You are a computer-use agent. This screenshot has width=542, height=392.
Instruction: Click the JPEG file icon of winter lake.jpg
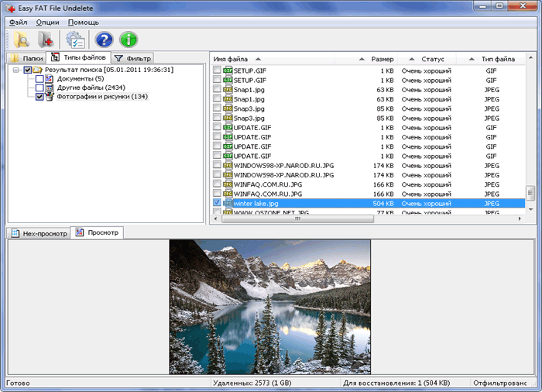pos(228,203)
